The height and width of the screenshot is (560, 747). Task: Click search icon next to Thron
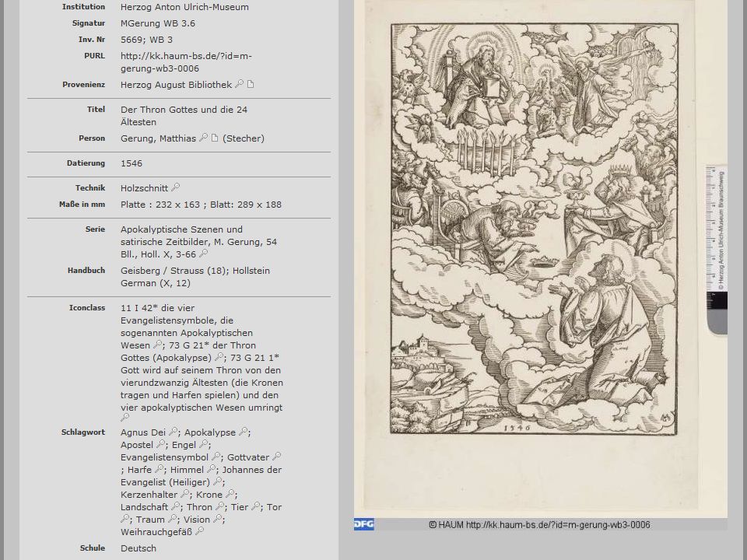click(x=220, y=506)
